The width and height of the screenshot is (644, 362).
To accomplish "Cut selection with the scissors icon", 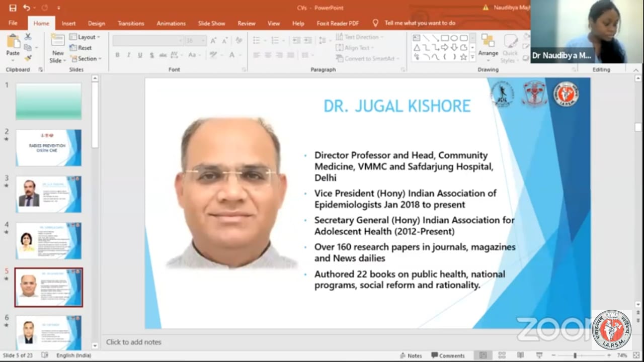I will [x=28, y=37].
